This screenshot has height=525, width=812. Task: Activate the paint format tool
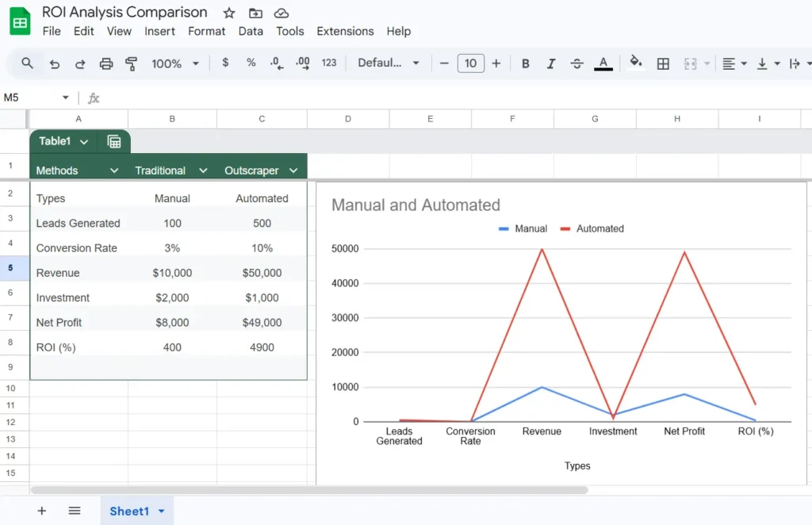point(132,63)
